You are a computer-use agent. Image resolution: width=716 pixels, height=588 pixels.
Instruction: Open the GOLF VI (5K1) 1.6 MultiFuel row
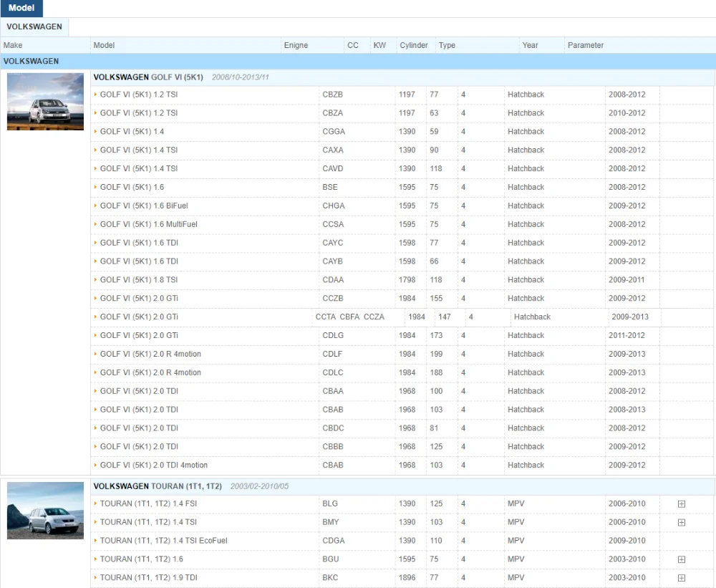402,224
